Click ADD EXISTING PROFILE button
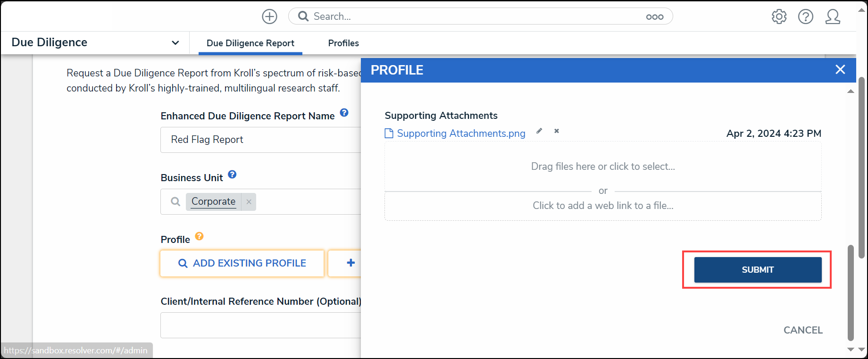The image size is (868, 359). [x=242, y=263]
